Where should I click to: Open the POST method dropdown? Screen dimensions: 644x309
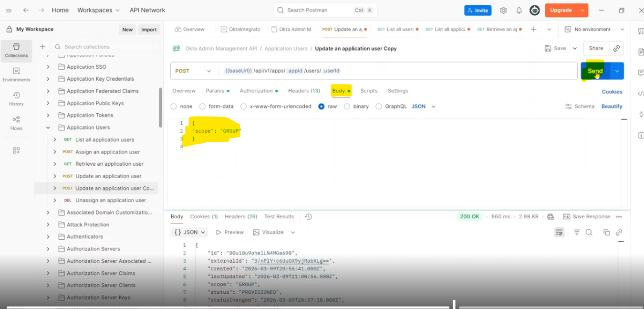point(193,71)
